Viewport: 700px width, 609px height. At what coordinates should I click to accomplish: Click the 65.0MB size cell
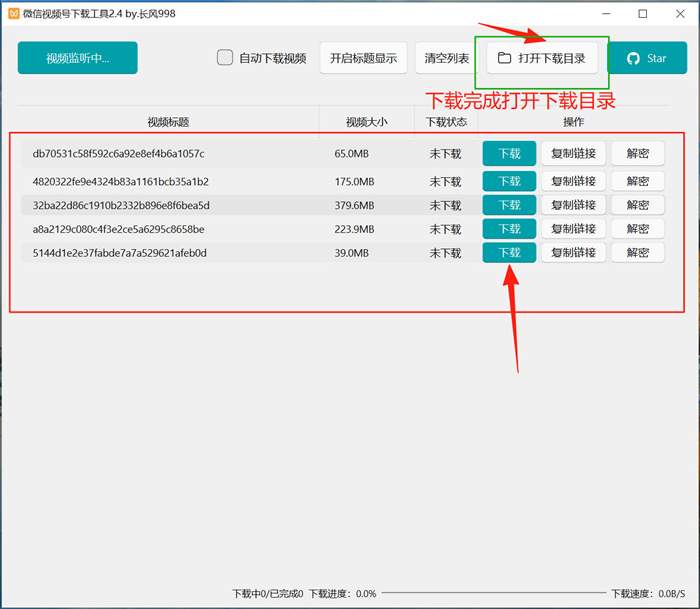(352, 154)
